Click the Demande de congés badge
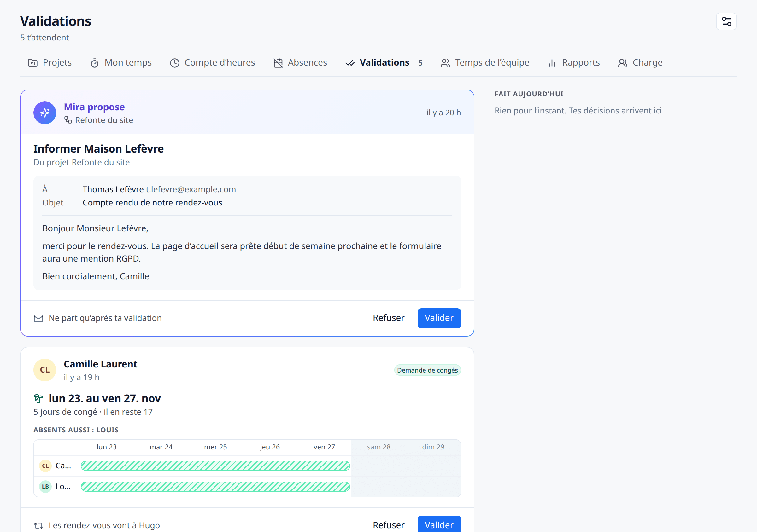Screen dimensions: 757x532 427,370
